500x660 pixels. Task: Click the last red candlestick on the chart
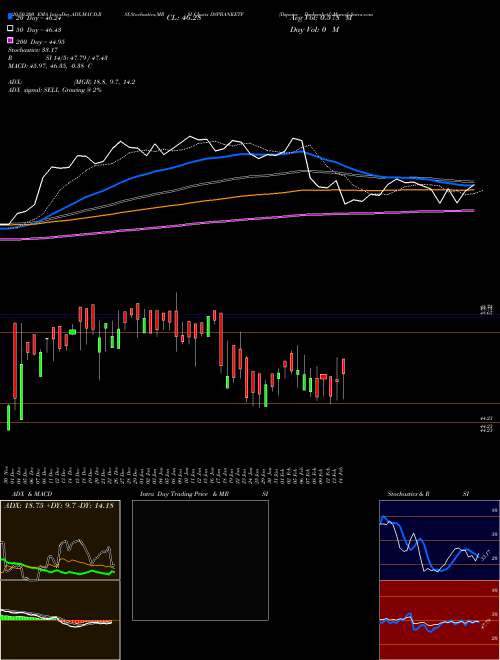(344, 366)
